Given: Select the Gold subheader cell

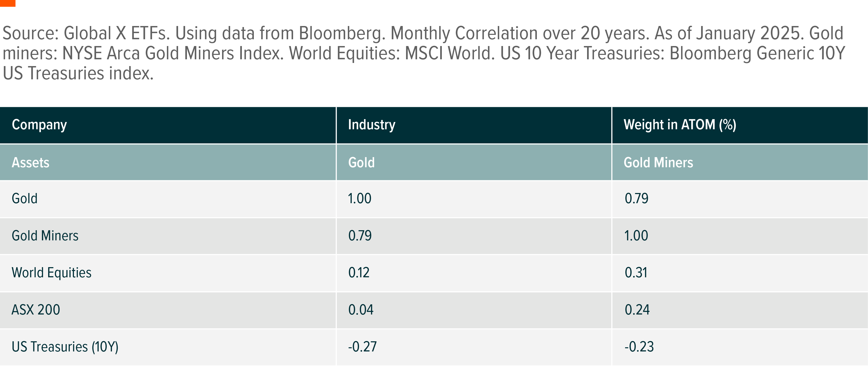Looking at the screenshot, I should [361, 163].
